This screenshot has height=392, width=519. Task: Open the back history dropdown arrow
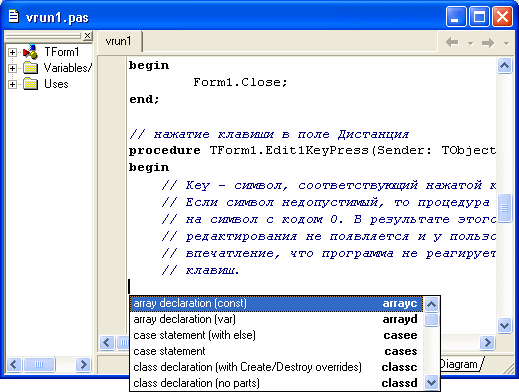click(470, 43)
